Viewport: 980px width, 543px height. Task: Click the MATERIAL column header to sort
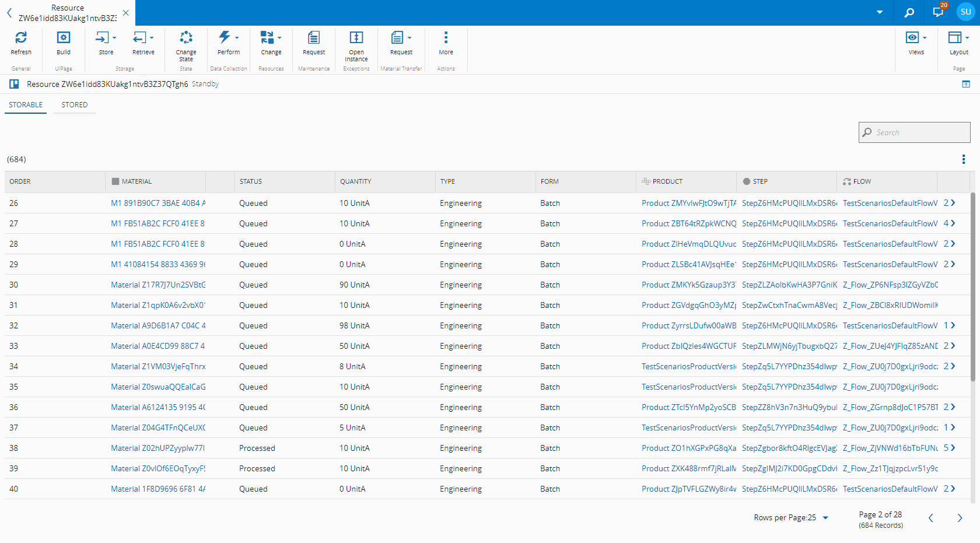click(138, 181)
